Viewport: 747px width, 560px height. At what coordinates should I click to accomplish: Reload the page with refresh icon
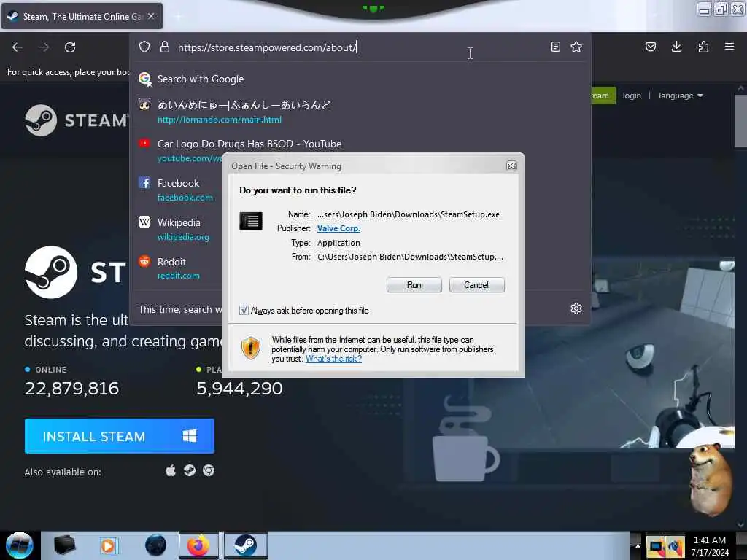pyautogui.click(x=70, y=47)
